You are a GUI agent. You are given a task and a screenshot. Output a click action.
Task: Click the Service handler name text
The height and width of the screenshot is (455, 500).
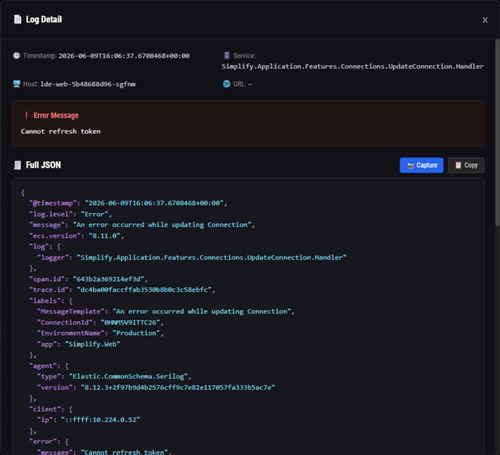point(353,66)
